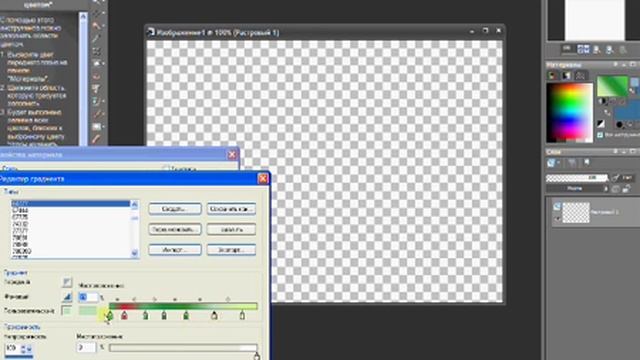Click the Copy as button in gradient editor
640x360 pixels.
(231, 209)
